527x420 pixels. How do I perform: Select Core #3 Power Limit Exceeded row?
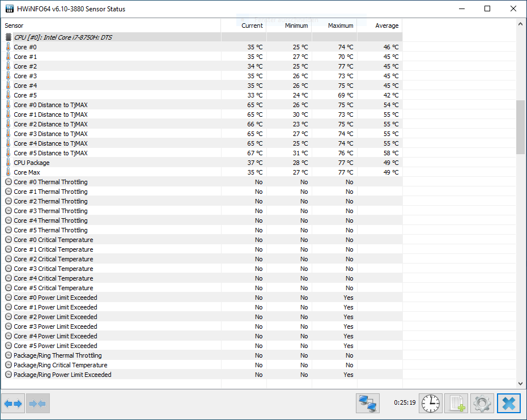pyautogui.click(x=202, y=326)
